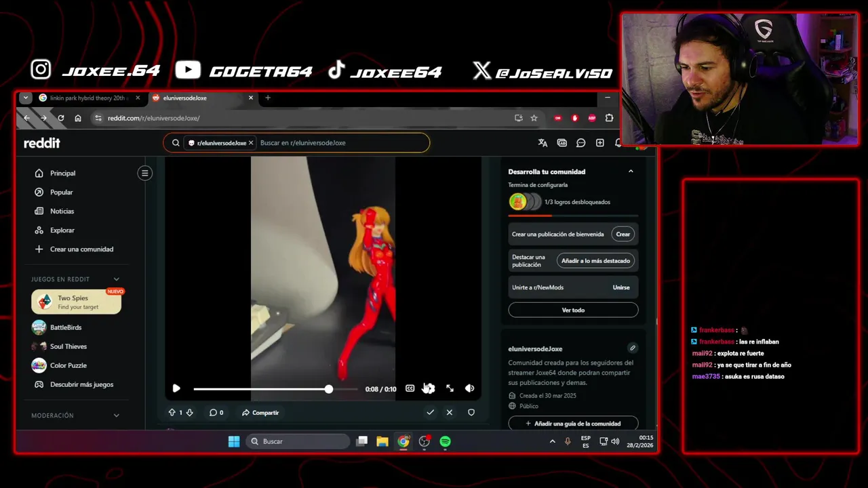Collapse the Reddit sidebar hamburger button

pyautogui.click(x=144, y=173)
